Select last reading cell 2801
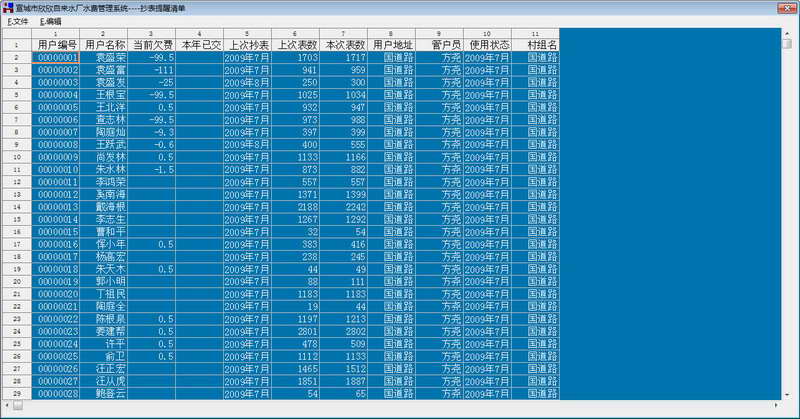The width and height of the screenshot is (800, 419). pos(295,331)
